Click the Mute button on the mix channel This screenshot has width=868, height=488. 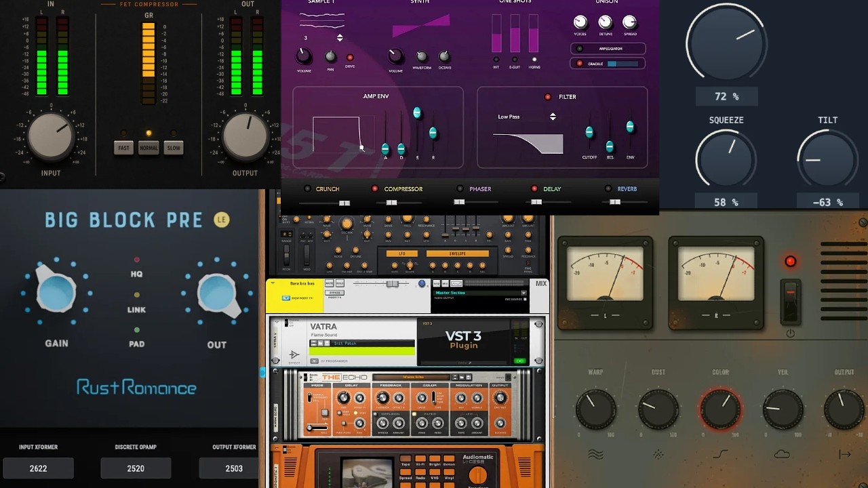click(329, 283)
